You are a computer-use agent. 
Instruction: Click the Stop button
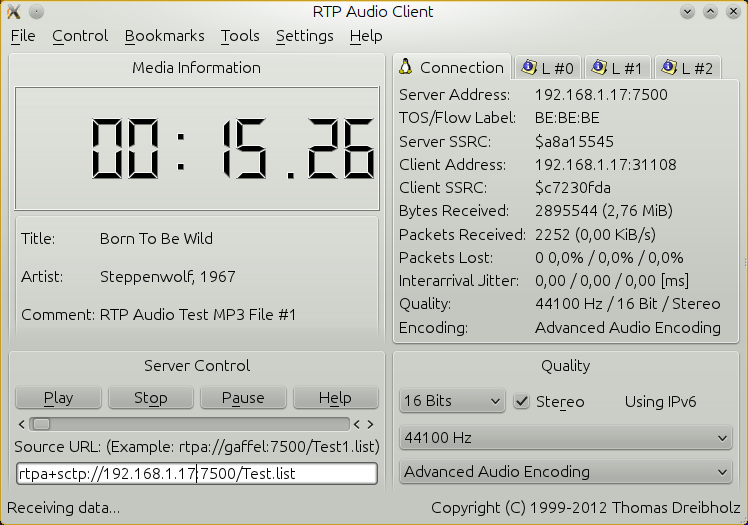[151, 398]
